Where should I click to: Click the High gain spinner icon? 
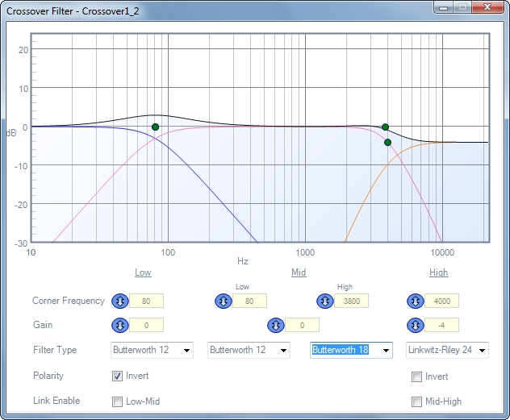[416, 325]
